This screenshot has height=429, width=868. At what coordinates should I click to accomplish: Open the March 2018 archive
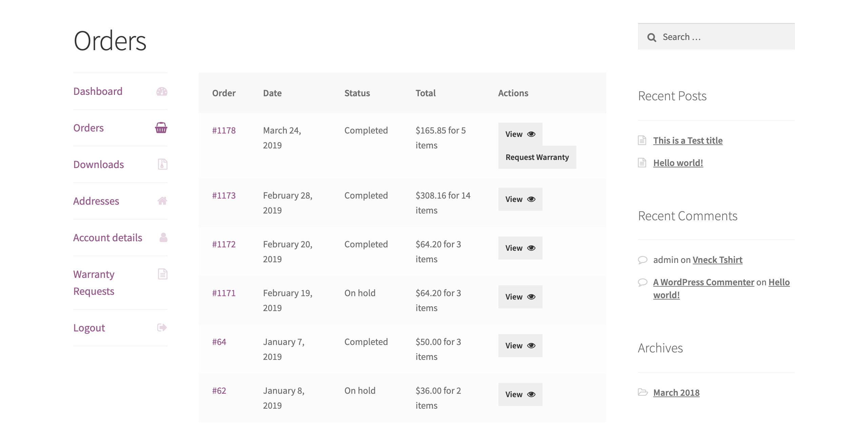coord(676,393)
